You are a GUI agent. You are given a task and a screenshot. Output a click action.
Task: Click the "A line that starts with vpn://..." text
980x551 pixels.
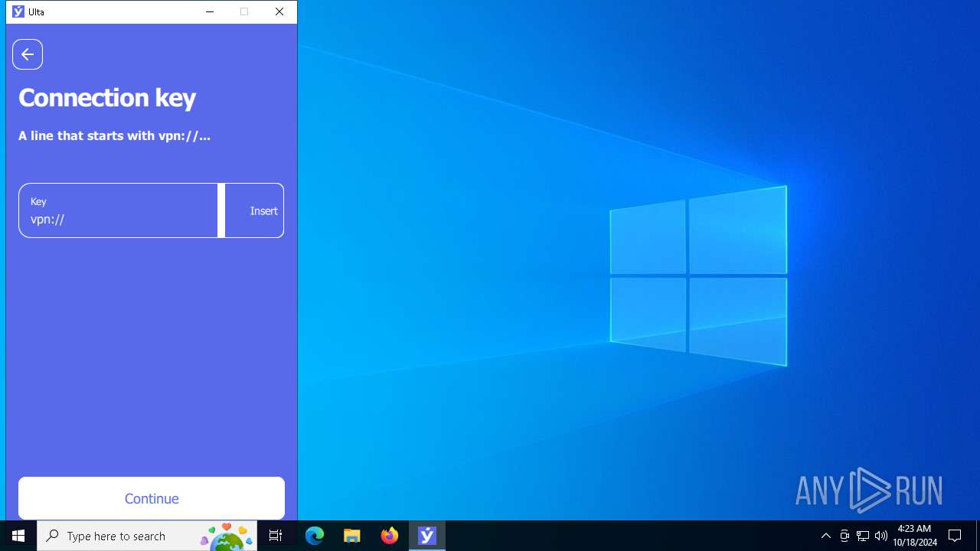click(x=114, y=135)
